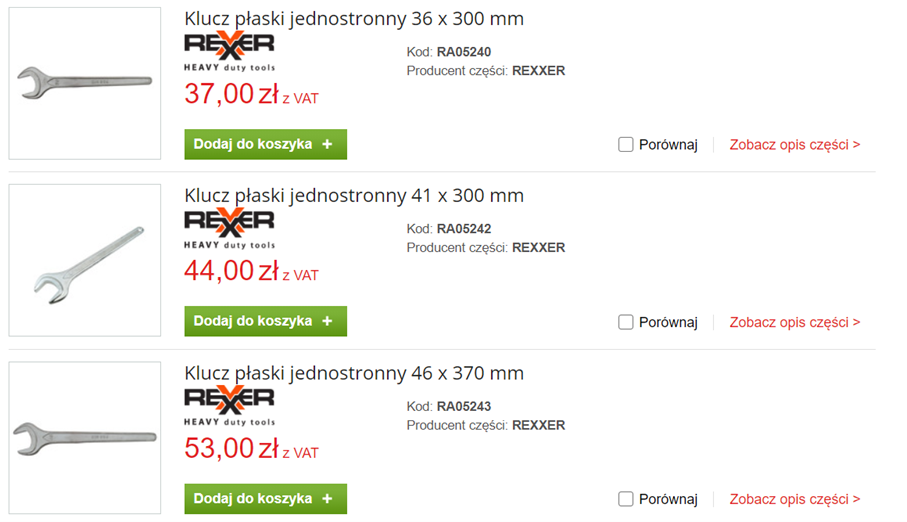Open title Klucz płaski jednostronny 36 x 300 mm
Screen dimensions: 907x522
(354, 19)
